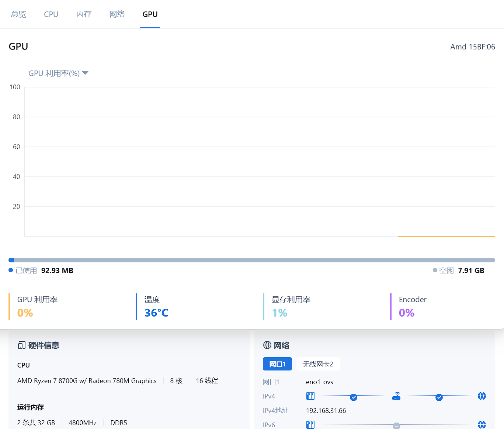Click the 温度 36°C temperature stat
Screen dimensions: 504x438
click(156, 307)
